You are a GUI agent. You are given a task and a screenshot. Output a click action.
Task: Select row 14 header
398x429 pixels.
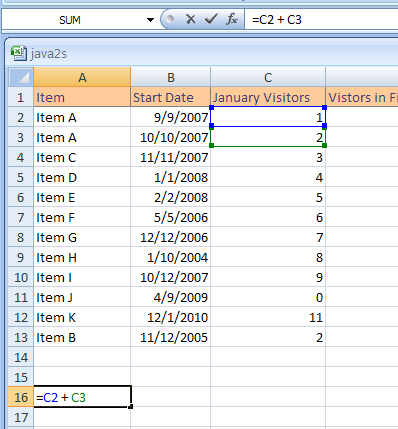click(x=20, y=357)
